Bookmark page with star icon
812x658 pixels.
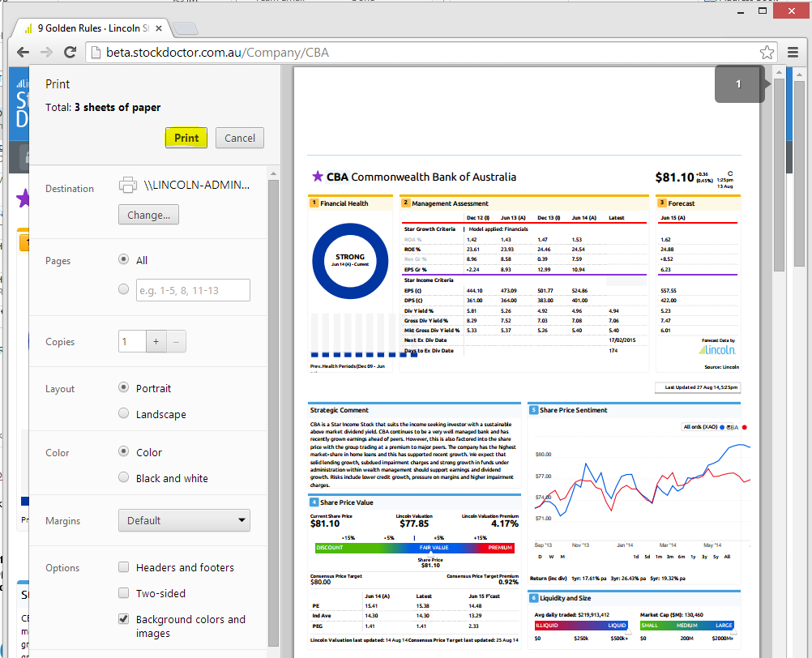pos(767,53)
